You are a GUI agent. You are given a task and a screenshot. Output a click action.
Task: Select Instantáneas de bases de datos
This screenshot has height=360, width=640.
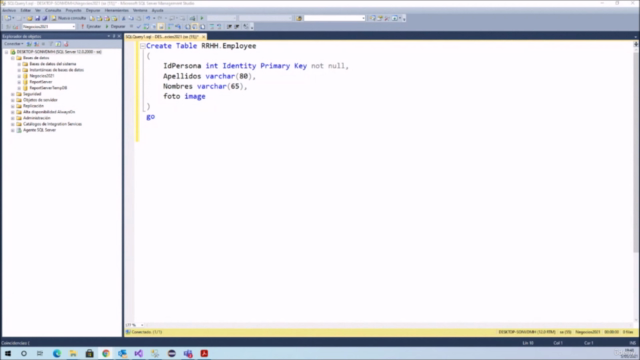(x=56, y=70)
